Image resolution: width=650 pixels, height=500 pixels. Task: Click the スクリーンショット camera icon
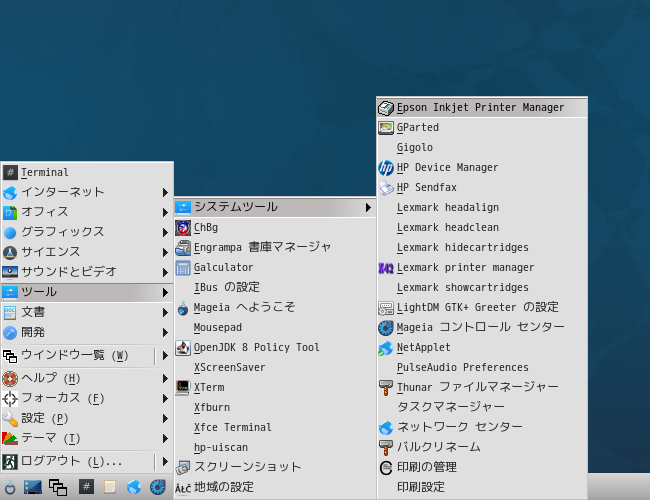(183, 468)
